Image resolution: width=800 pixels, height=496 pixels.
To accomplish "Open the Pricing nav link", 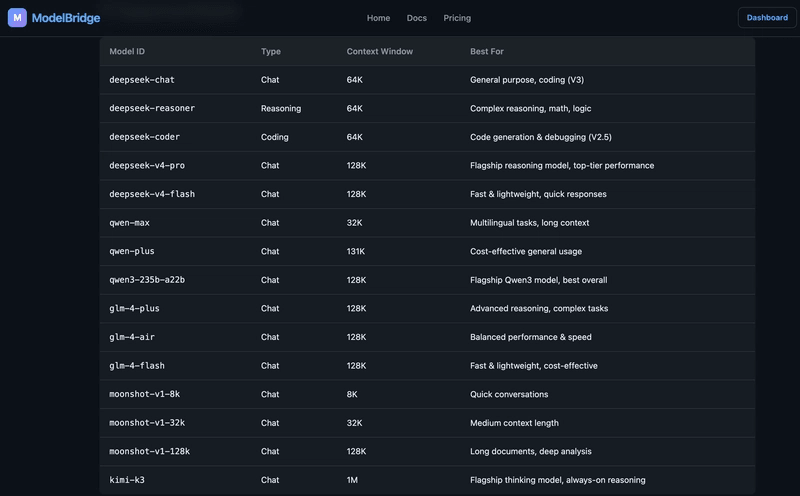I will click(x=457, y=18).
